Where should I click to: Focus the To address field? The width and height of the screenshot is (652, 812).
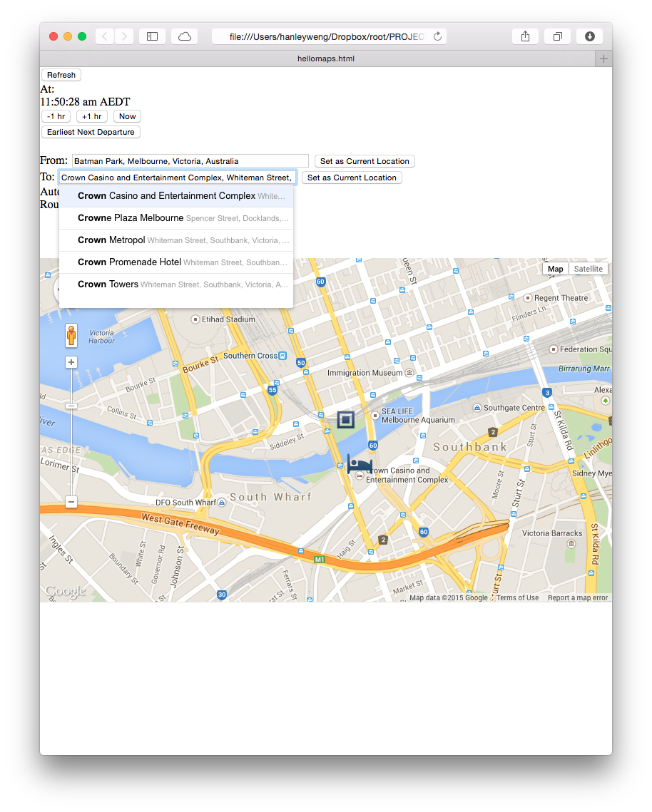(x=177, y=178)
